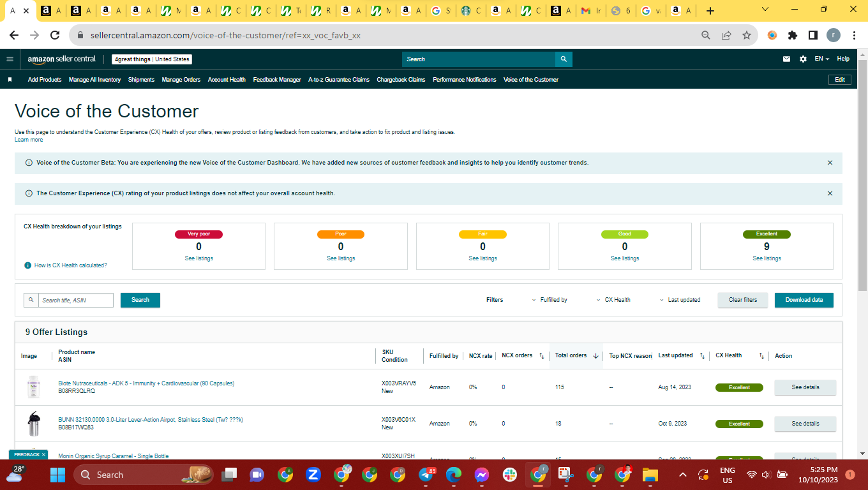Open the Chrome three-dot menu
This screenshot has height=490, width=868.
(854, 36)
